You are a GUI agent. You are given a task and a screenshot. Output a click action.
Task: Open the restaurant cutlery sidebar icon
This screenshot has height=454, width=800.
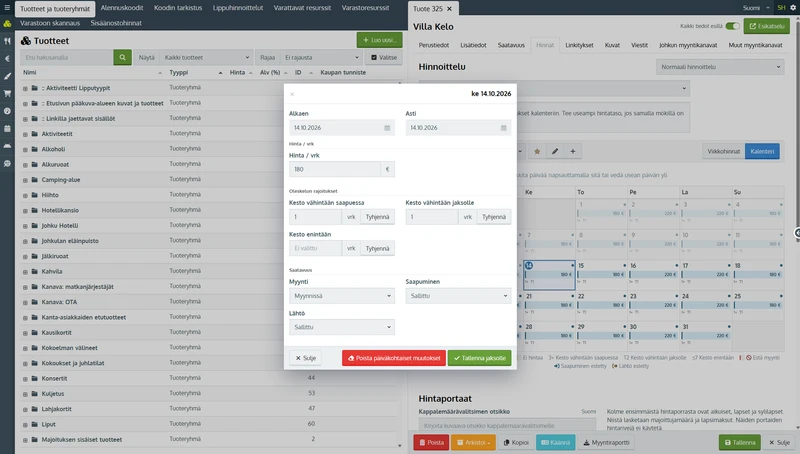[7, 41]
